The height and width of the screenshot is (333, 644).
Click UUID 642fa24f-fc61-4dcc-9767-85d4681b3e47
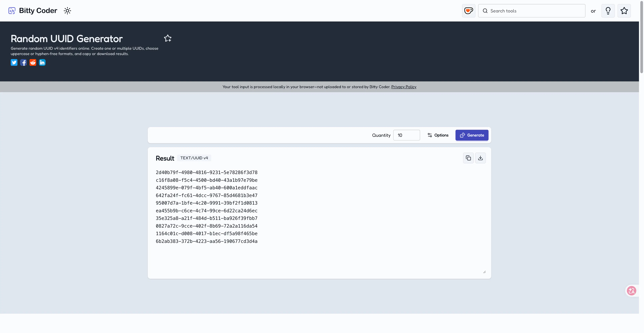(206, 195)
